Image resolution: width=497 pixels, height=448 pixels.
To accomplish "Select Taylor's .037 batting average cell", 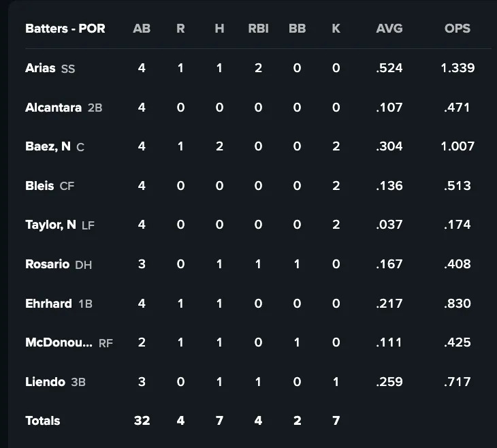I will (389, 225).
